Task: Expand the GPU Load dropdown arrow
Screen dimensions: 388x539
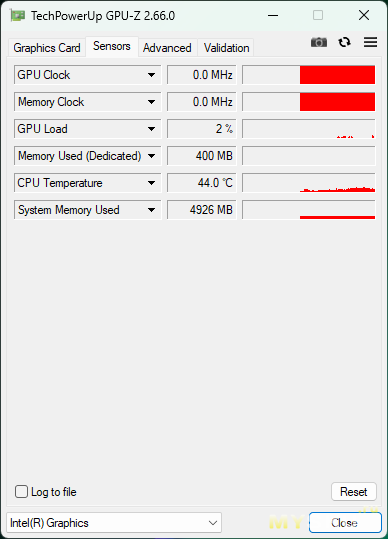Action: (151, 129)
